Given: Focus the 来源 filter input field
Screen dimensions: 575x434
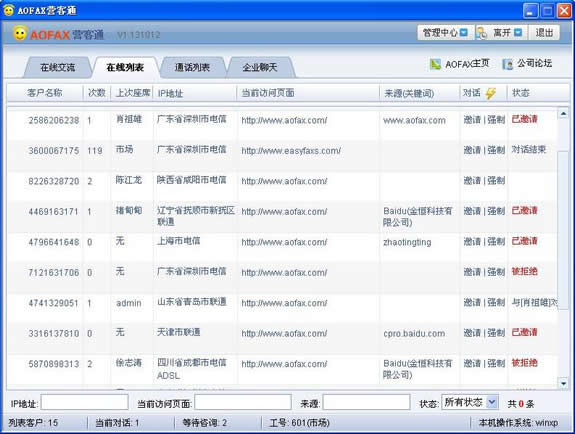Looking at the screenshot, I should click(x=366, y=402).
